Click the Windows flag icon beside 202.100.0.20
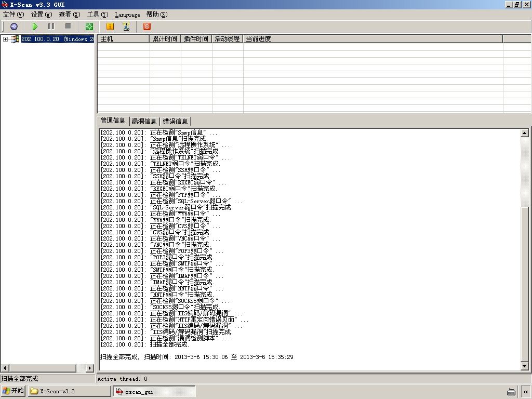The width and height of the screenshot is (532, 399). point(15,39)
